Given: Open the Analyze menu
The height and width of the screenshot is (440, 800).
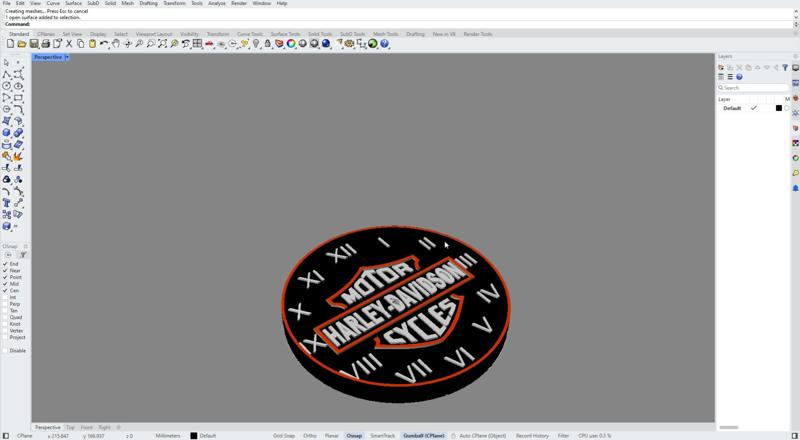Looking at the screenshot, I should click(x=217, y=3).
